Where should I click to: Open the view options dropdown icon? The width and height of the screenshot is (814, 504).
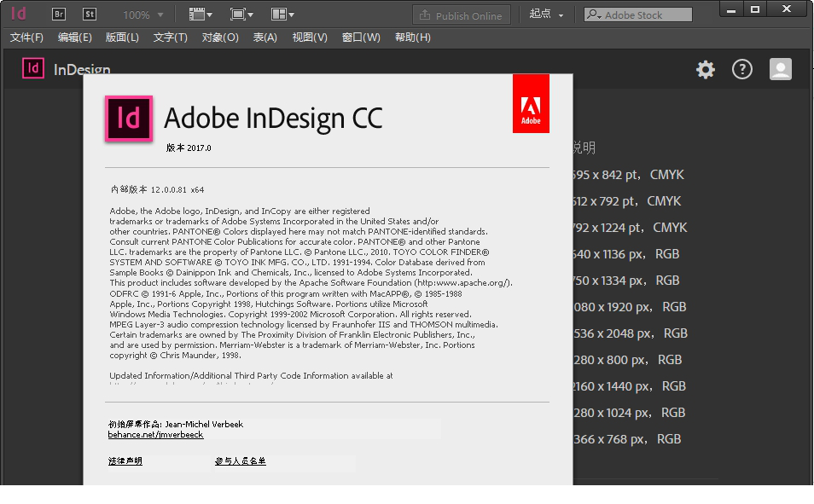point(201,14)
